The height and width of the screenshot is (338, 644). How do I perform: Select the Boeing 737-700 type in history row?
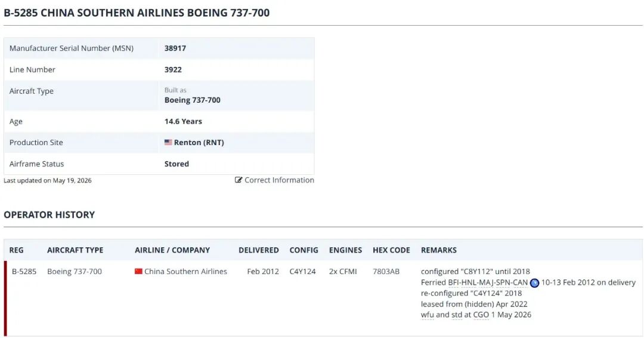click(75, 271)
